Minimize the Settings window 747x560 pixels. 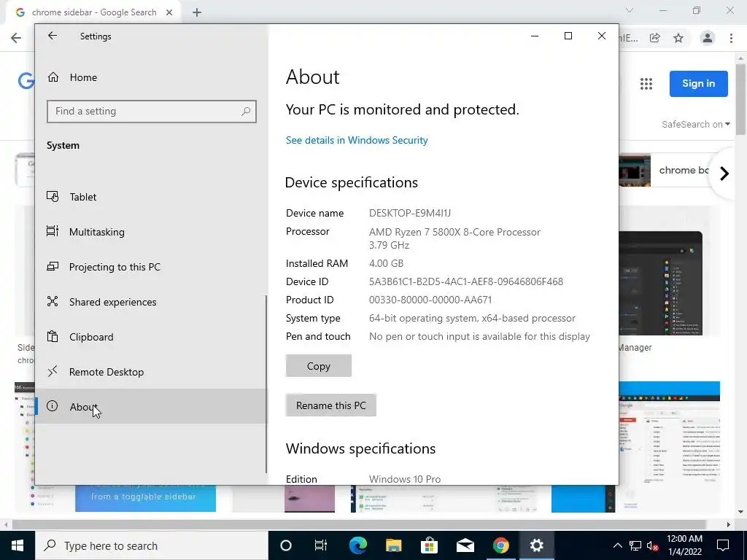(535, 36)
